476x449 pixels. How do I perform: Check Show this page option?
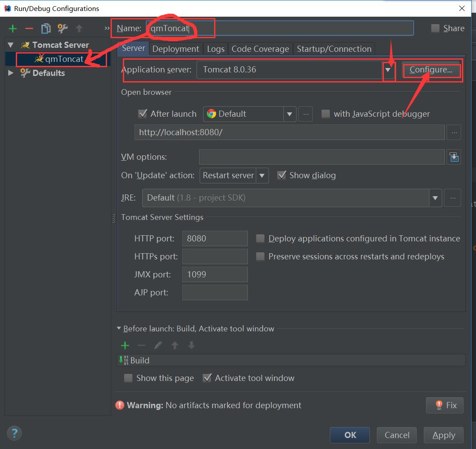click(x=128, y=378)
